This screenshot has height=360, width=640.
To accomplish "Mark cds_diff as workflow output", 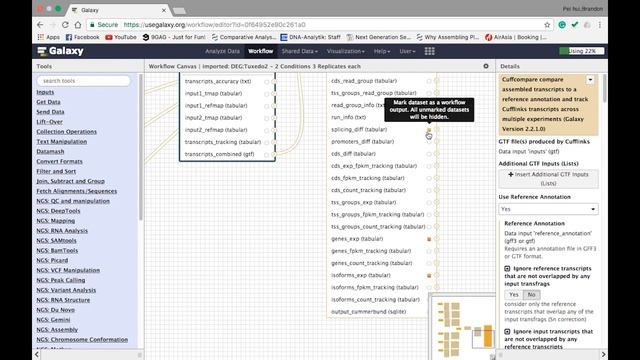I will (429, 154).
